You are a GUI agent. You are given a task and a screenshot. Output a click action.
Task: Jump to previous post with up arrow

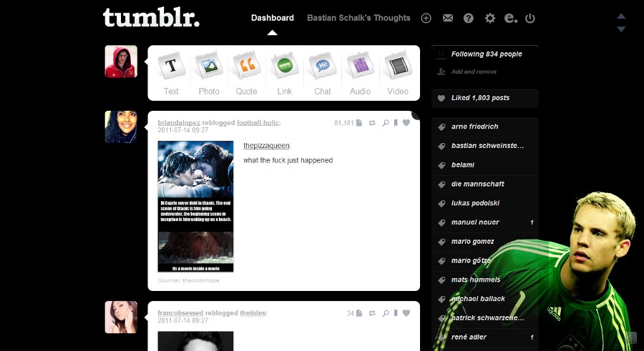pos(621,16)
